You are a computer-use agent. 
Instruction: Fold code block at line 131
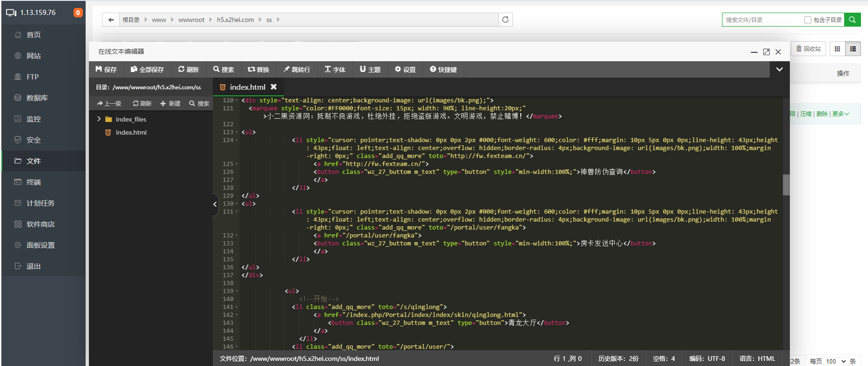237,212
